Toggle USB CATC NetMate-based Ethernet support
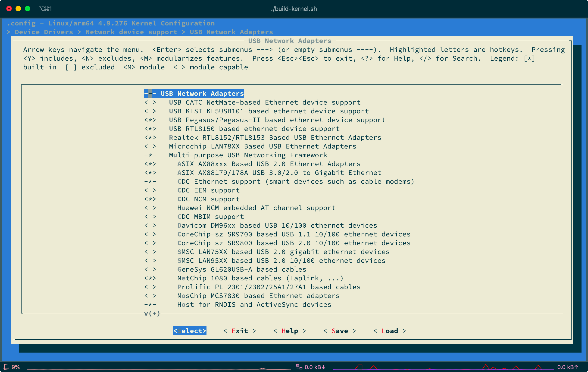The image size is (588, 372). pyautogui.click(x=150, y=102)
